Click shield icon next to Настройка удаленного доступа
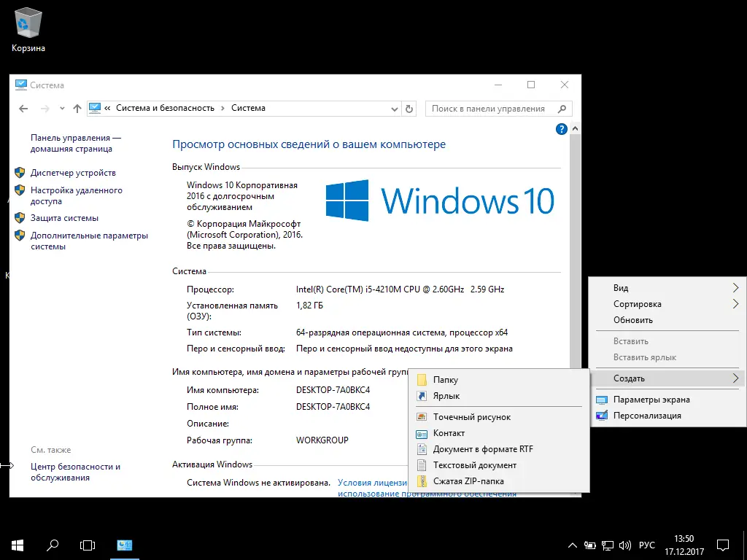 (x=20, y=190)
